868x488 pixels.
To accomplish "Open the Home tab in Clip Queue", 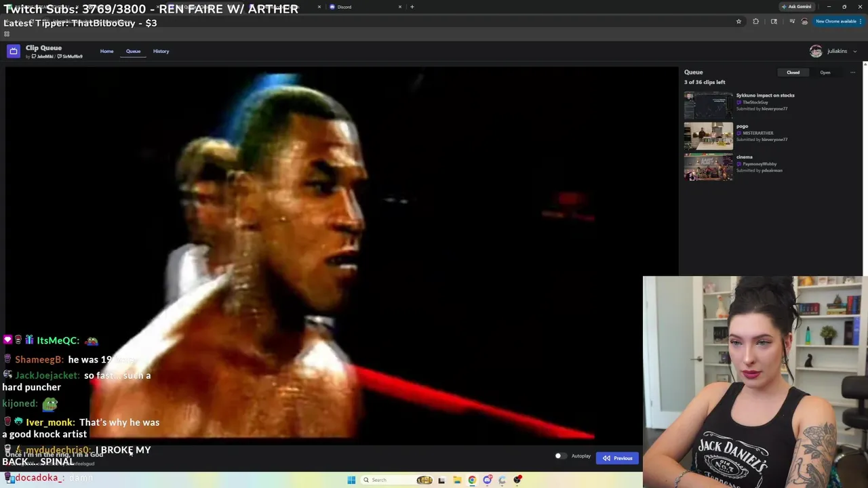I will [106, 51].
